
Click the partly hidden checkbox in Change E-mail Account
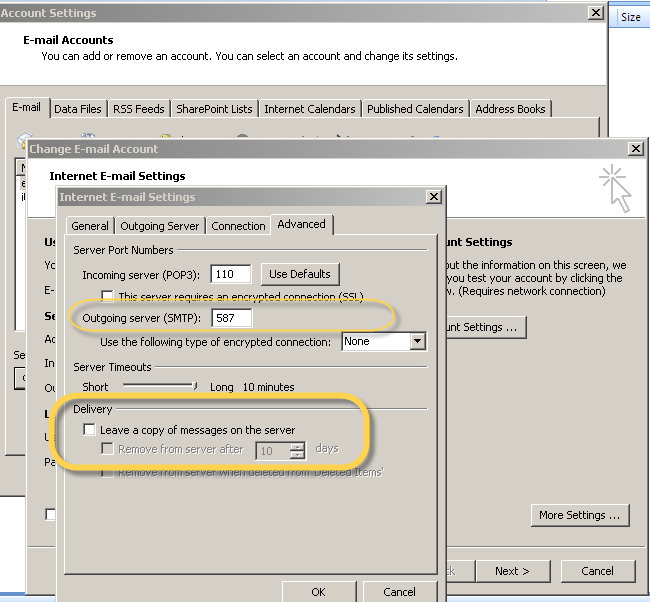tap(50, 514)
